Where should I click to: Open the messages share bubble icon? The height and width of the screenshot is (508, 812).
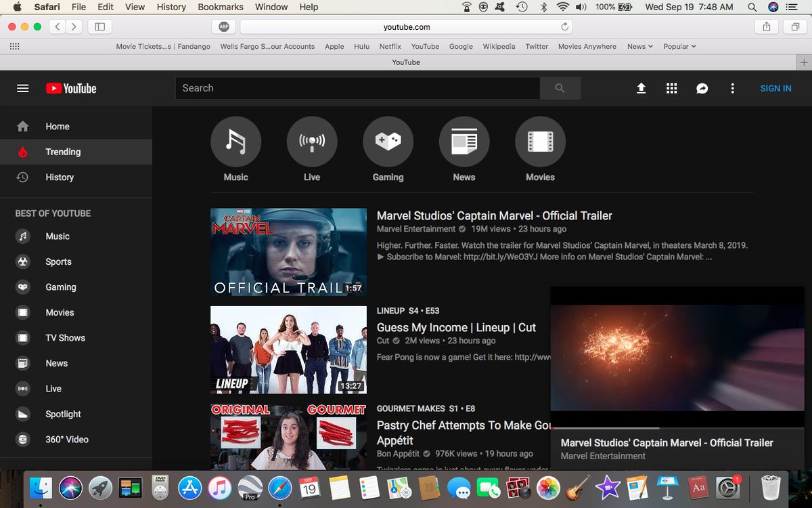[x=702, y=88]
